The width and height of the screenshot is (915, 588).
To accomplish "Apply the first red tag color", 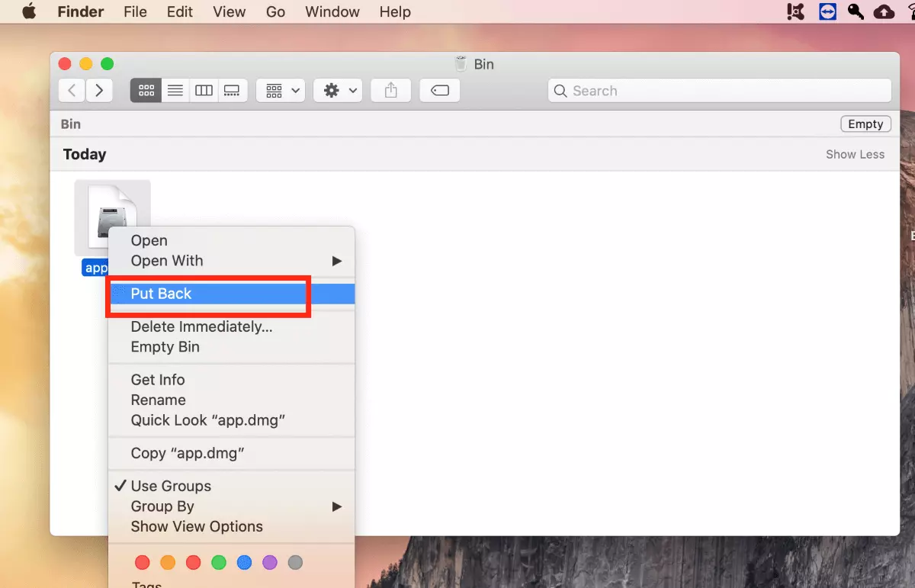I will coord(143,563).
